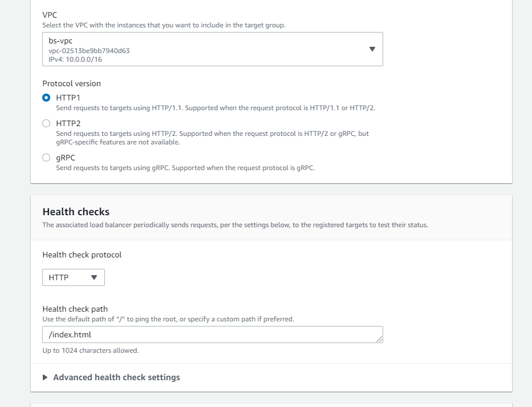Select the HTTP2 protocol version radio

pos(46,123)
